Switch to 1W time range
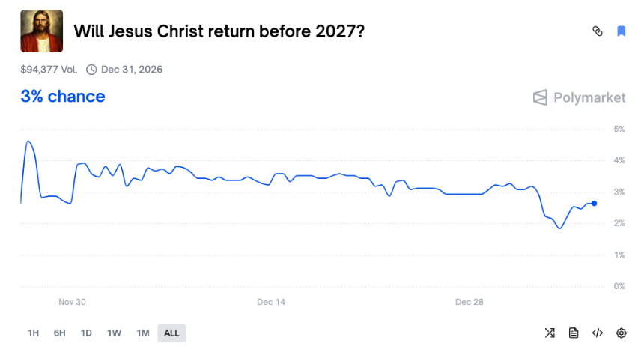This screenshot has width=644, height=346. (x=114, y=333)
